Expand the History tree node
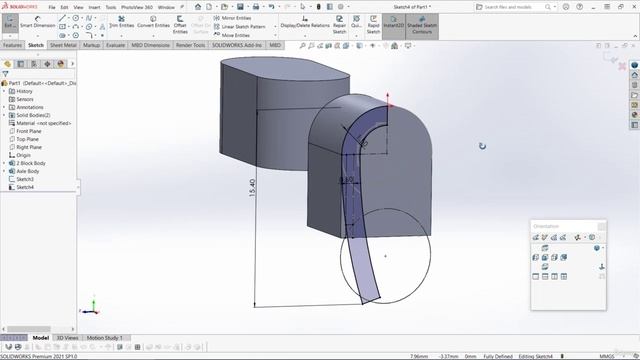The width and height of the screenshot is (640, 360). (4, 91)
